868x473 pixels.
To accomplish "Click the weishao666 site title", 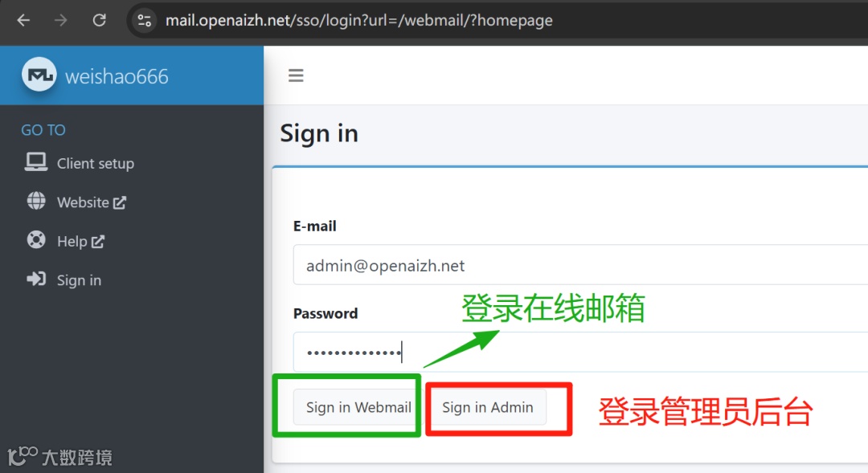I will pos(117,76).
